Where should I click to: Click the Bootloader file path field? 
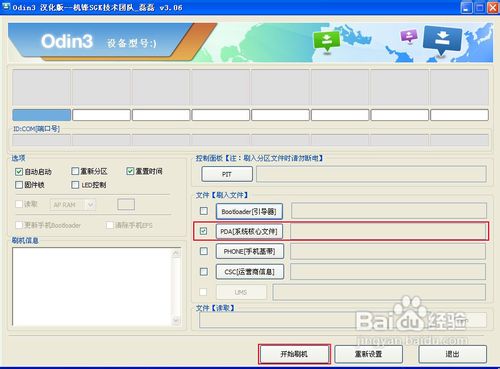[389, 211]
